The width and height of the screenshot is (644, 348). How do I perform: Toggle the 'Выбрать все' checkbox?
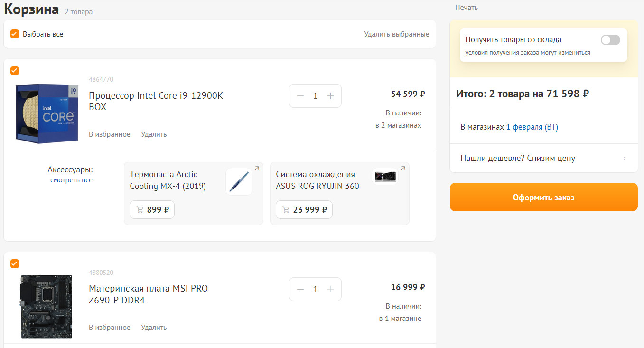[15, 34]
